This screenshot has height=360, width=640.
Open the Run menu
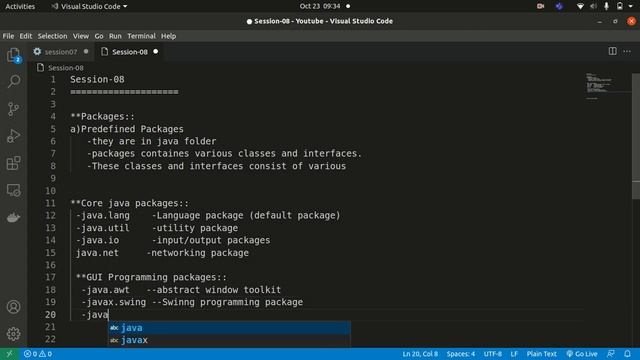[115, 36]
